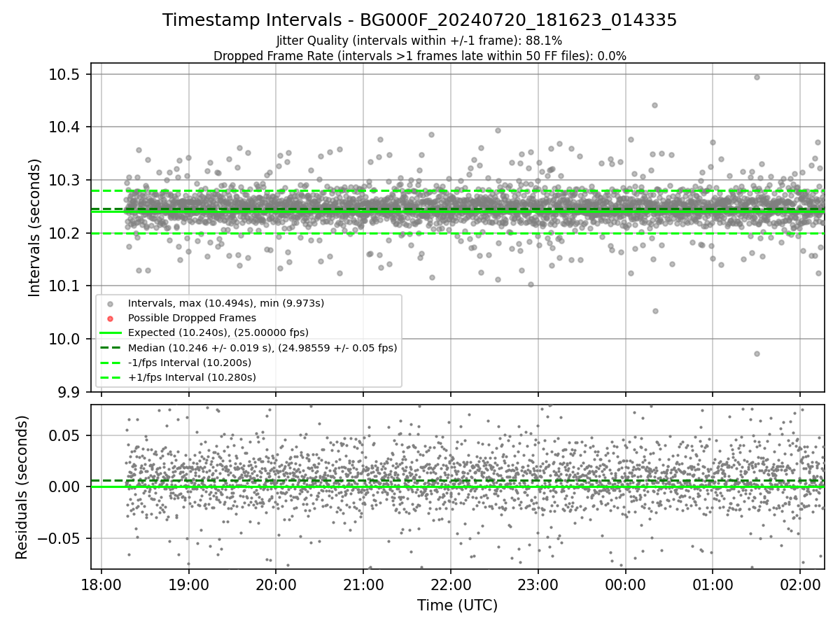Click legend text 'Possible Dropped Frames'
Viewport: 840px width, 630px height.
click(192, 318)
